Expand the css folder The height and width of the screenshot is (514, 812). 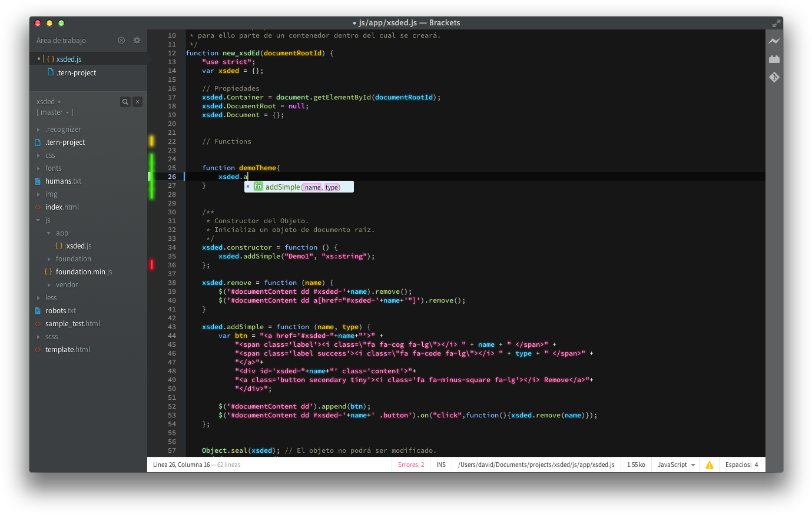tap(38, 155)
